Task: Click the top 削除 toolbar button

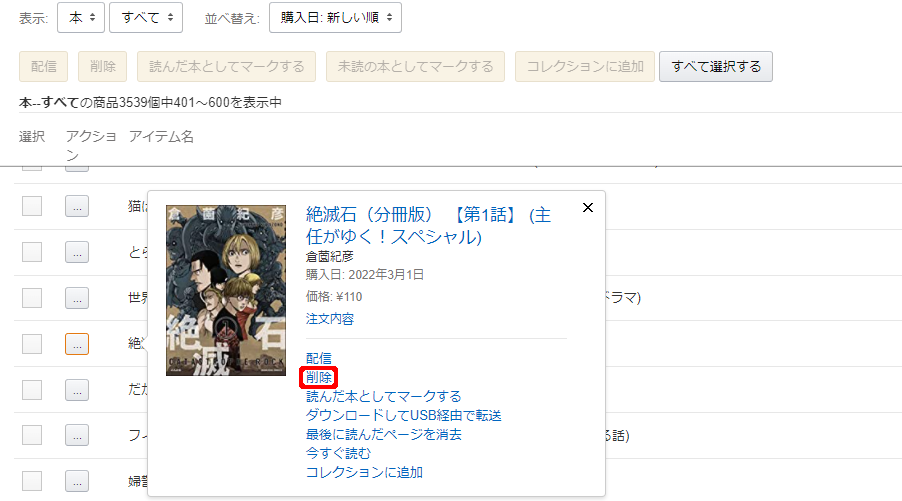Action: pos(102,67)
